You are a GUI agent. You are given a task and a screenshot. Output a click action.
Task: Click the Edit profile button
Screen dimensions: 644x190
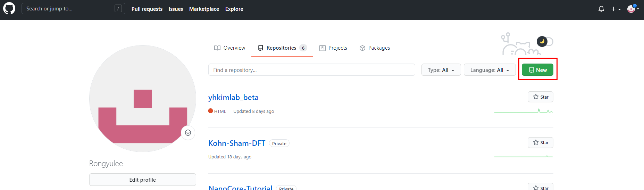(x=142, y=180)
